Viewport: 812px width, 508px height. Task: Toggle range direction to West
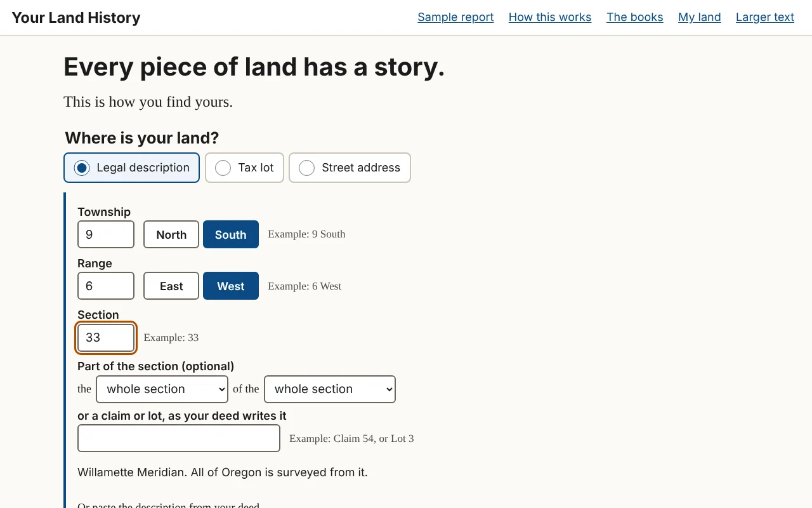click(231, 286)
